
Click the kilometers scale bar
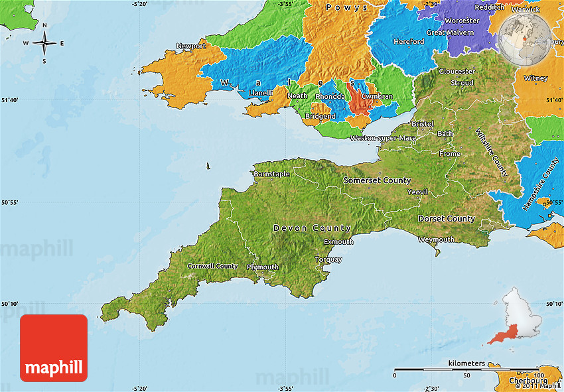(466, 369)
